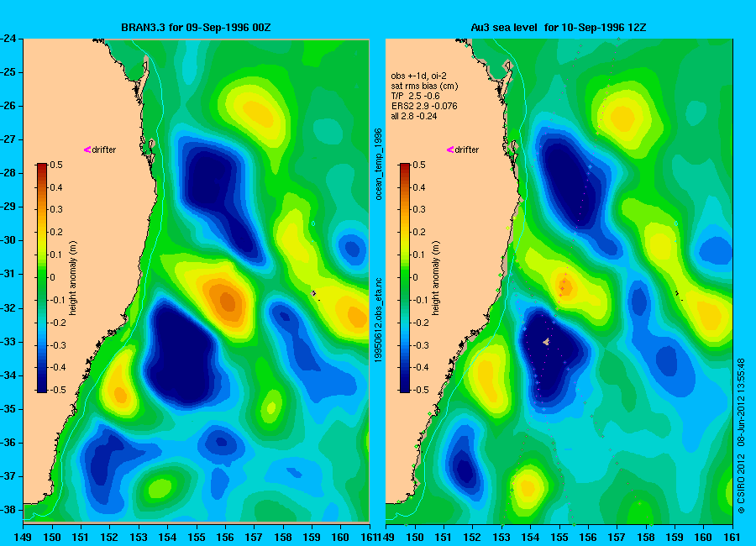This screenshot has width=756, height=546.
Task: Click the -0.2 tick on Au3 color bar
Action: pos(421,323)
